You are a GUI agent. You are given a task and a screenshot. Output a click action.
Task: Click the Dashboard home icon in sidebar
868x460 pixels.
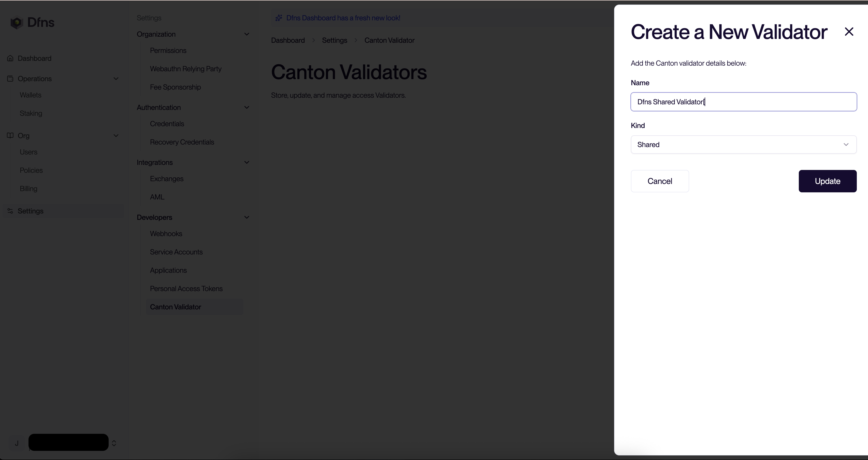coord(10,58)
